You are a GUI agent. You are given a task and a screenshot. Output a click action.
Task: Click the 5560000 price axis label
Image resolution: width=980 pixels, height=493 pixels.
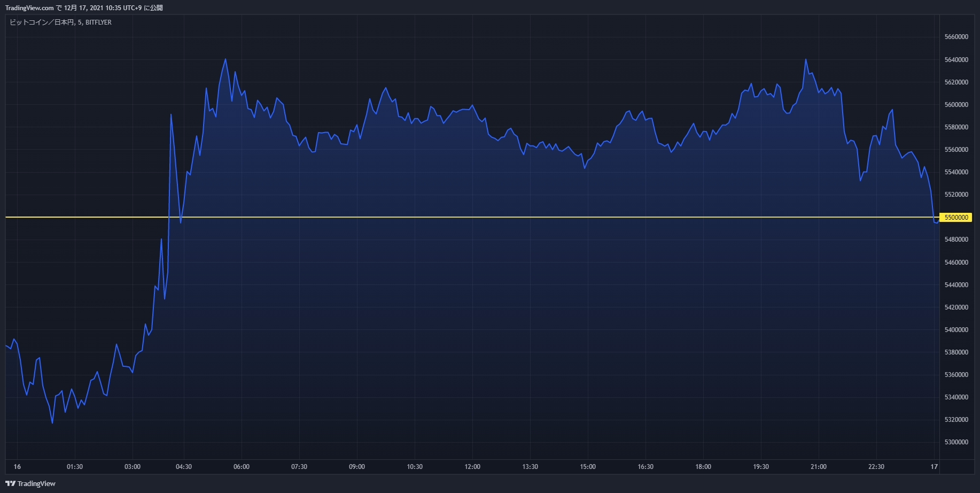click(956, 149)
